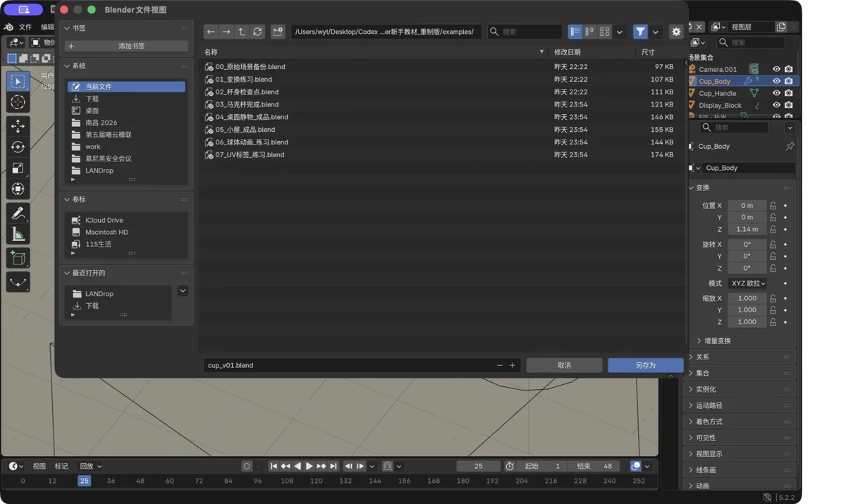Switch to thumbnail display mode
This screenshot has width=846, height=504.
coord(606,32)
